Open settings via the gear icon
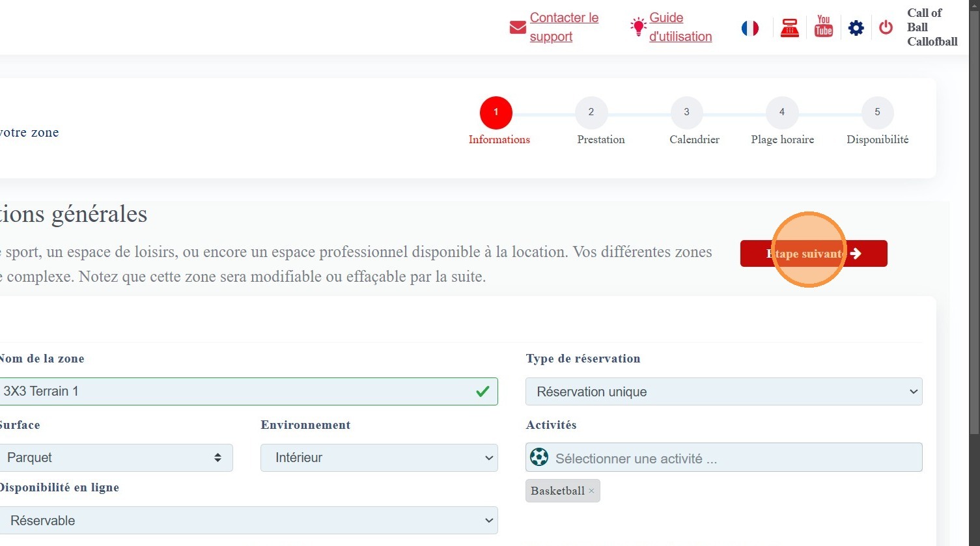 [856, 28]
